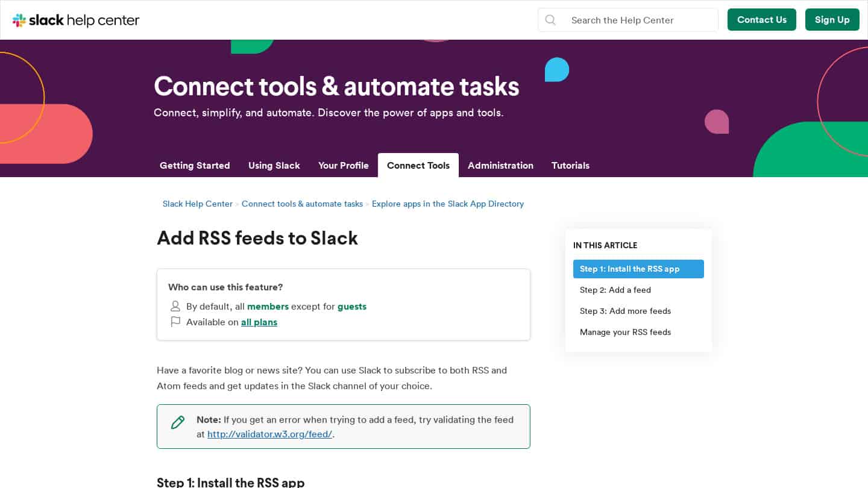Open the Using Slack tab
This screenshot has height=488, width=868.
pos(274,165)
